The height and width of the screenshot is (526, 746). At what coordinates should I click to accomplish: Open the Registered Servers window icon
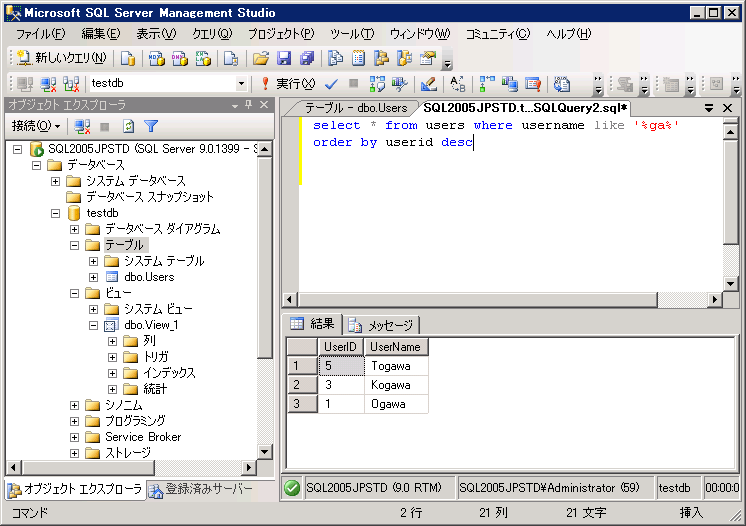point(335,58)
